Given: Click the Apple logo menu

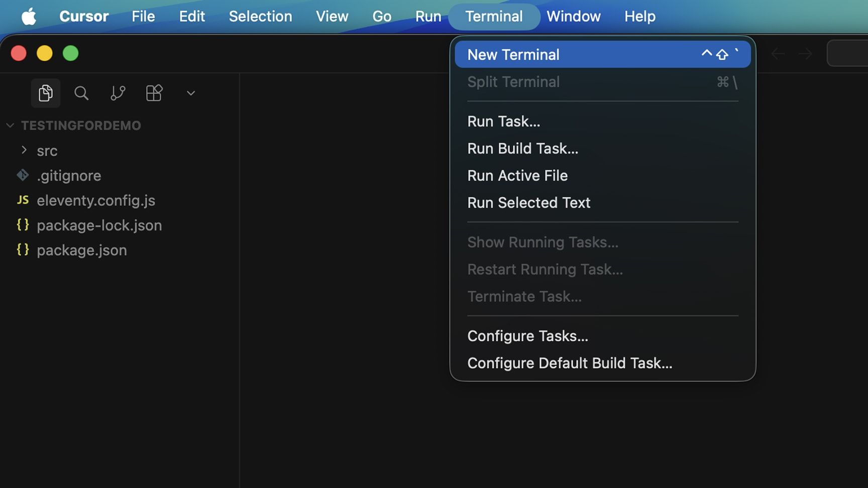Looking at the screenshot, I should (x=29, y=17).
